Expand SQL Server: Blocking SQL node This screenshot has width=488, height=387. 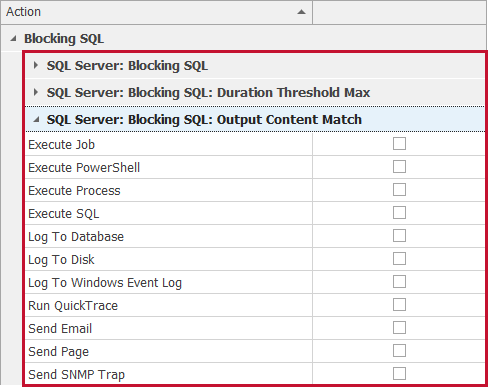pyautogui.click(x=36, y=65)
